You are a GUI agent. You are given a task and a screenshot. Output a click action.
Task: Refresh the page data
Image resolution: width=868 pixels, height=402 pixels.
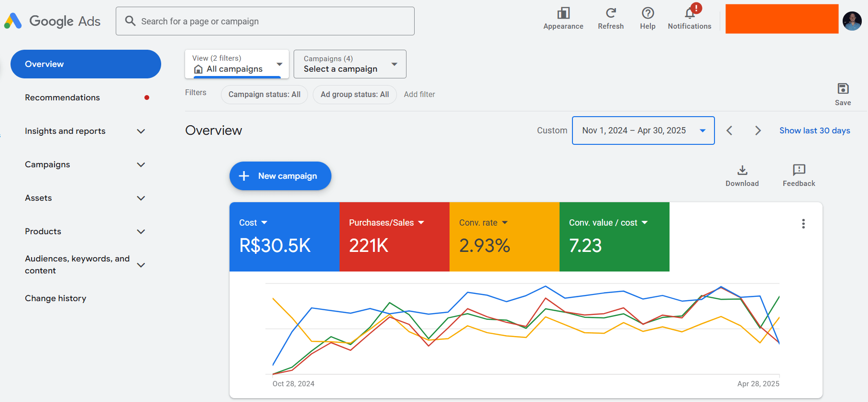point(611,13)
